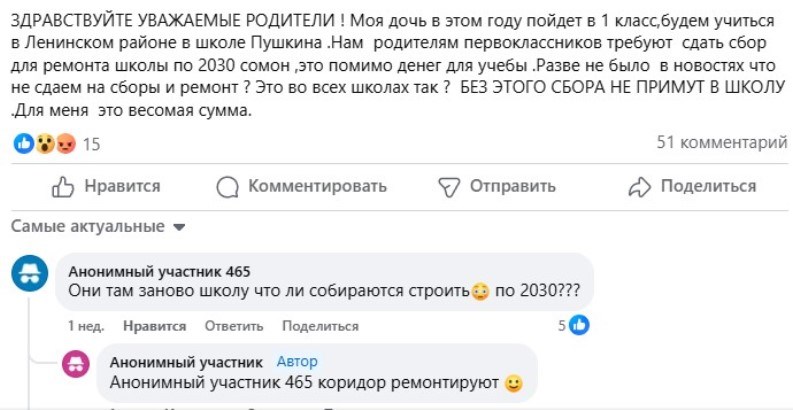Click the Поделиться share arrow icon

(x=639, y=186)
